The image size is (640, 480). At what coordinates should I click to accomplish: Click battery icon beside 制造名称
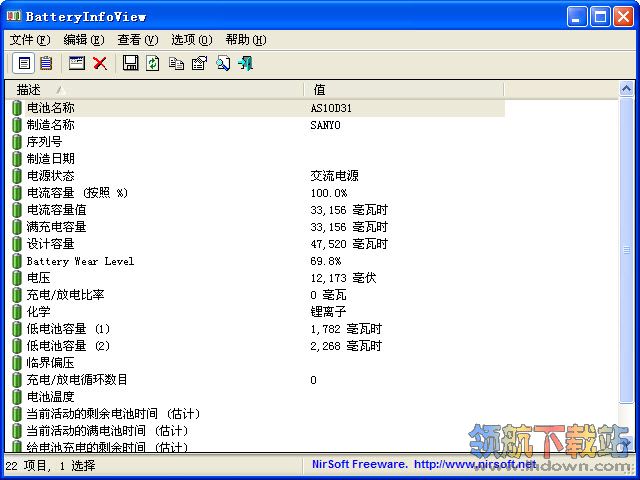pos(17,125)
